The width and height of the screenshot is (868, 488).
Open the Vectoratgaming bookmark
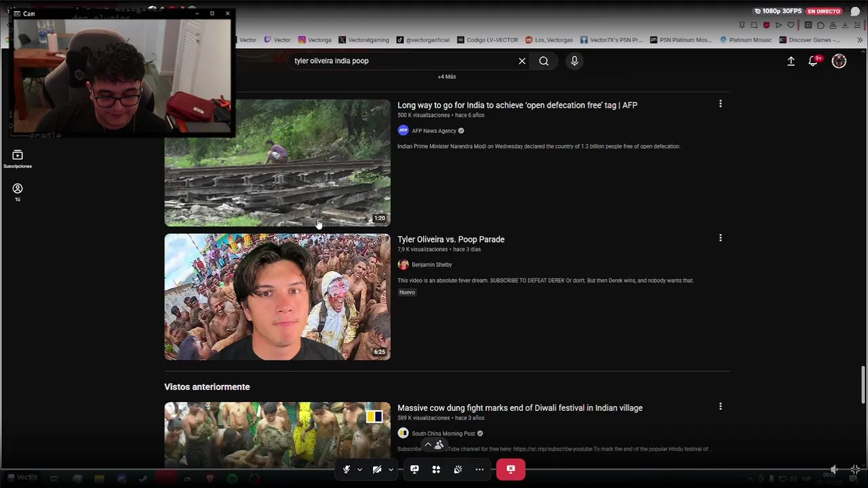363,40
